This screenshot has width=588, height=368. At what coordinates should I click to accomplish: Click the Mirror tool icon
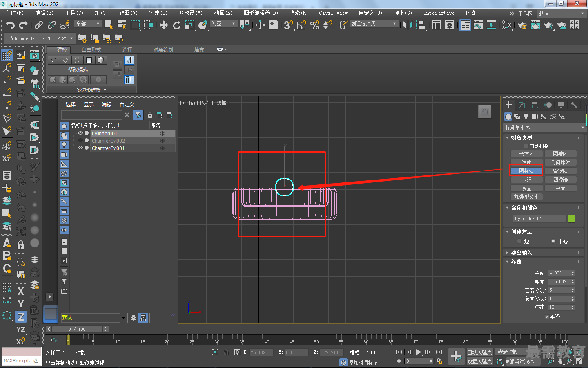click(x=408, y=25)
